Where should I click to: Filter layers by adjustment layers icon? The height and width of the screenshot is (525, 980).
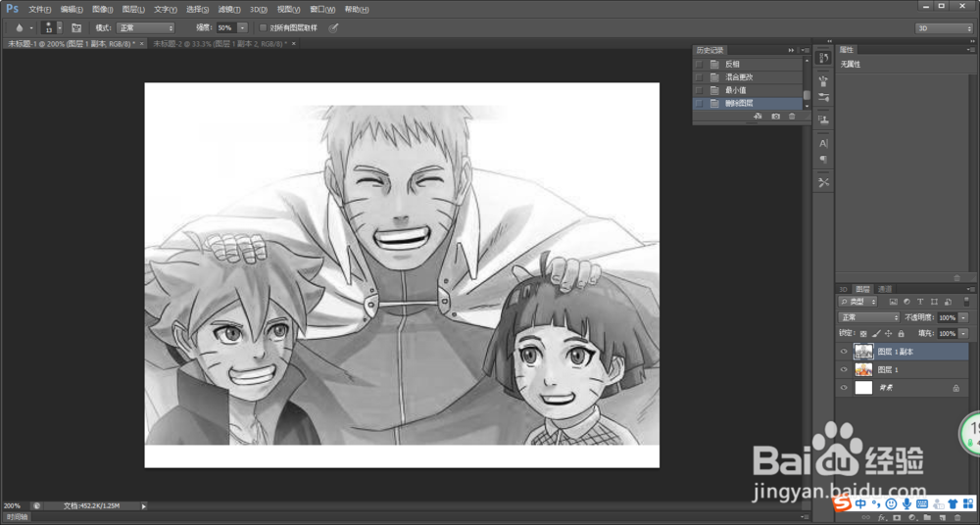click(x=906, y=302)
